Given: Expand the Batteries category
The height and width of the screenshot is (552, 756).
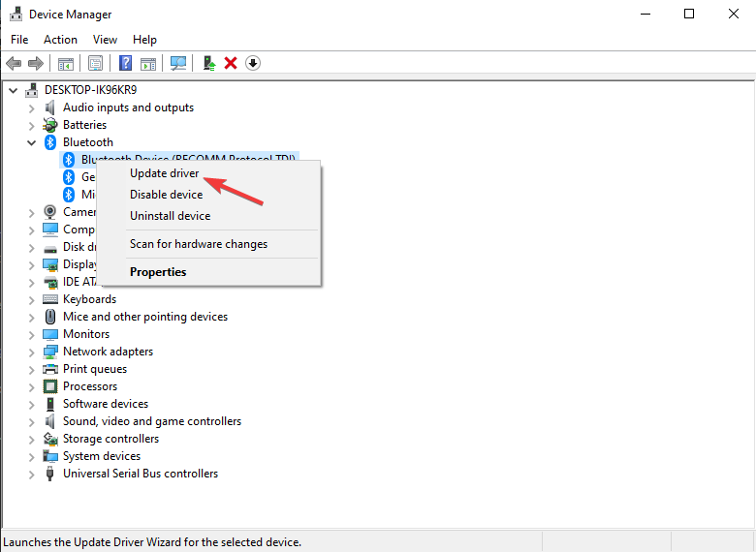Looking at the screenshot, I should (x=31, y=126).
